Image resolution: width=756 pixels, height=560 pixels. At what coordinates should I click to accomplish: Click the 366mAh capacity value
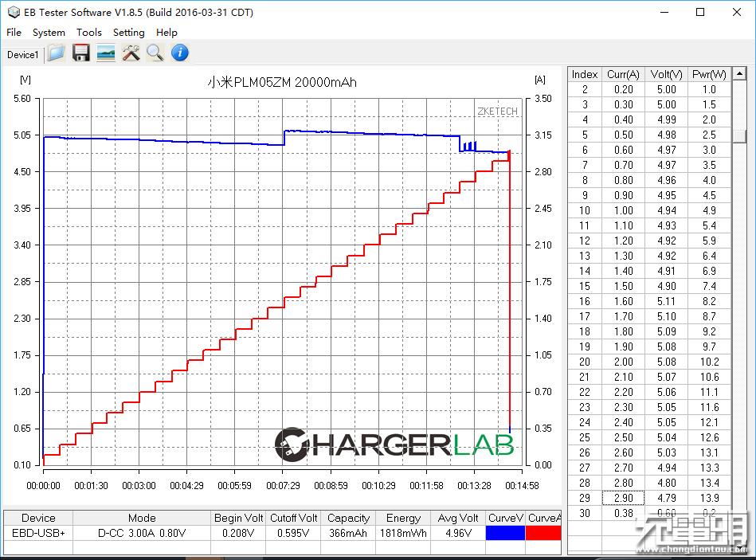(x=347, y=533)
